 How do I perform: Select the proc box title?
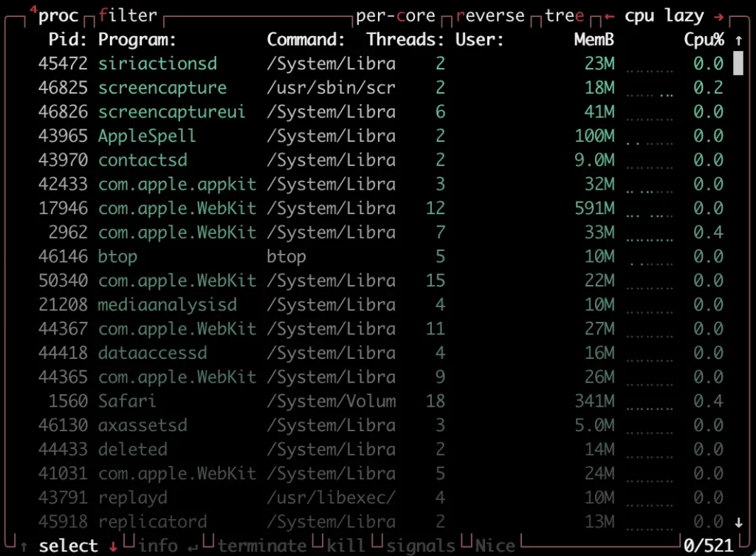pos(58,16)
